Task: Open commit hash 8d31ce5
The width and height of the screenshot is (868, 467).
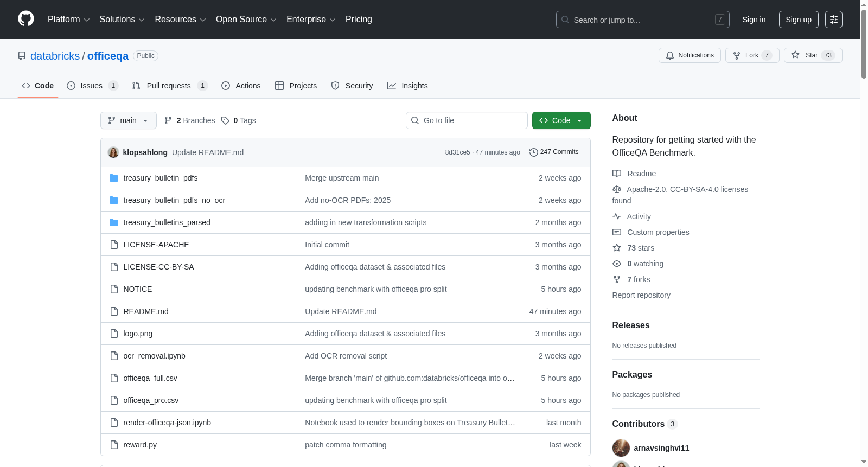Action: pyautogui.click(x=457, y=152)
